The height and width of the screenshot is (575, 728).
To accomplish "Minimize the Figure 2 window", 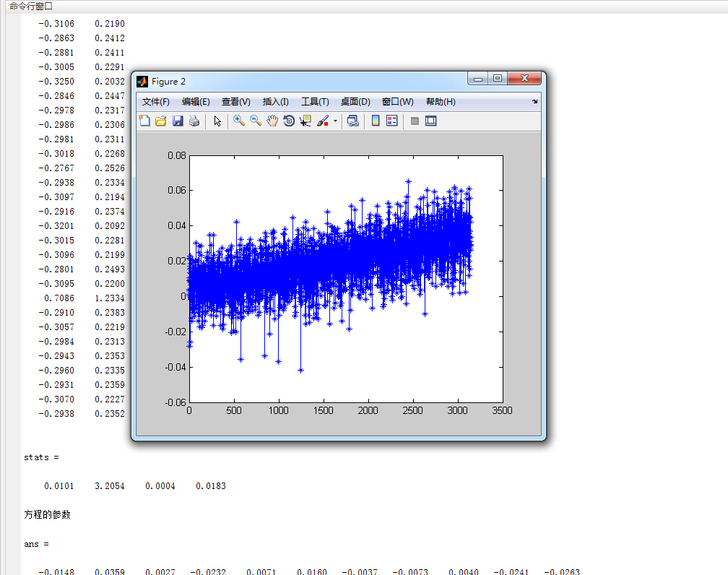I will pos(478,79).
